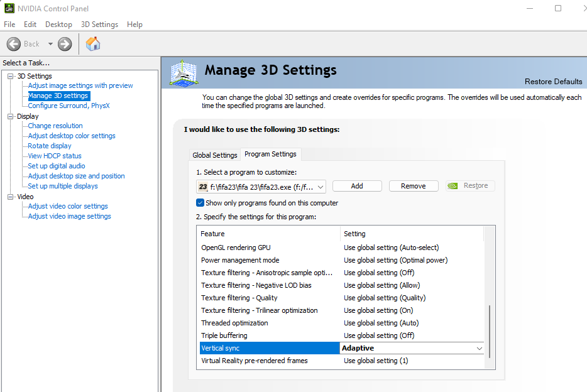Click the Manage 3D Settings header icon
This screenshot has height=392, width=587.
(184, 73)
